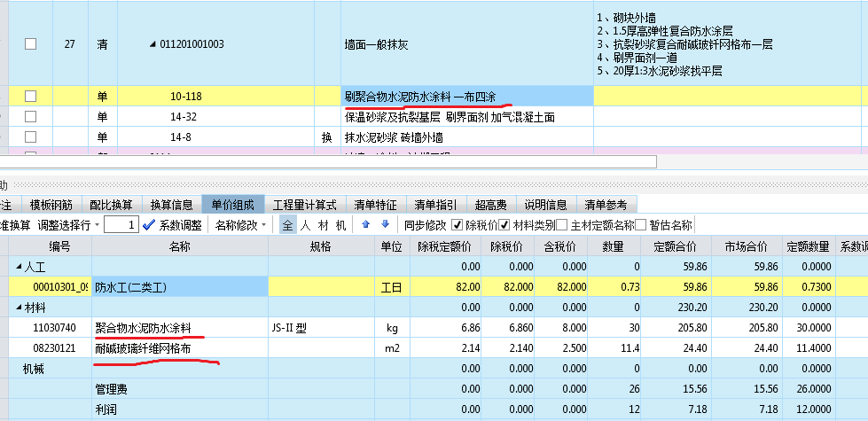This screenshot has width=868, height=421.
Task: Click the blue move-down arrow icon
Action: [386, 224]
